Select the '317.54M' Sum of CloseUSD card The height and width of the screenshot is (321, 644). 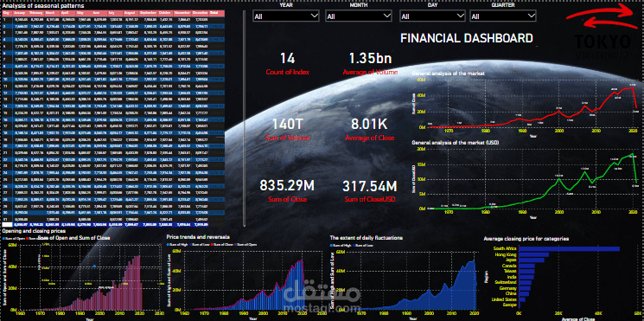pos(370,190)
